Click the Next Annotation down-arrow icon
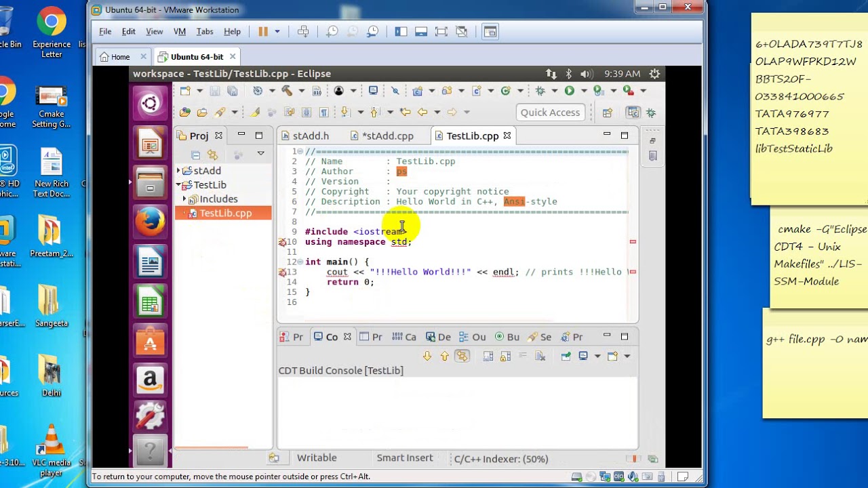This screenshot has width=868, height=488. pyautogui.click(x=344, y=112)
